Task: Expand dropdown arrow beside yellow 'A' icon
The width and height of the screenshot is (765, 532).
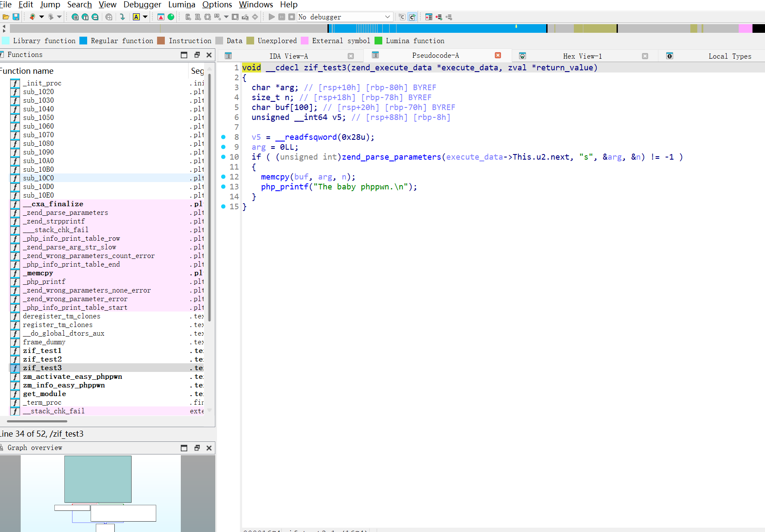Action: click(145, 17)
